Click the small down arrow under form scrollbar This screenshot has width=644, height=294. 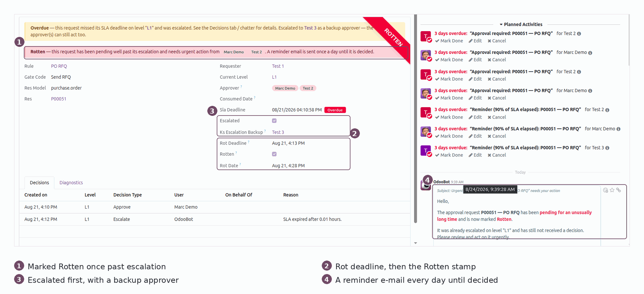pyautogui.click(x=416, y=243)
